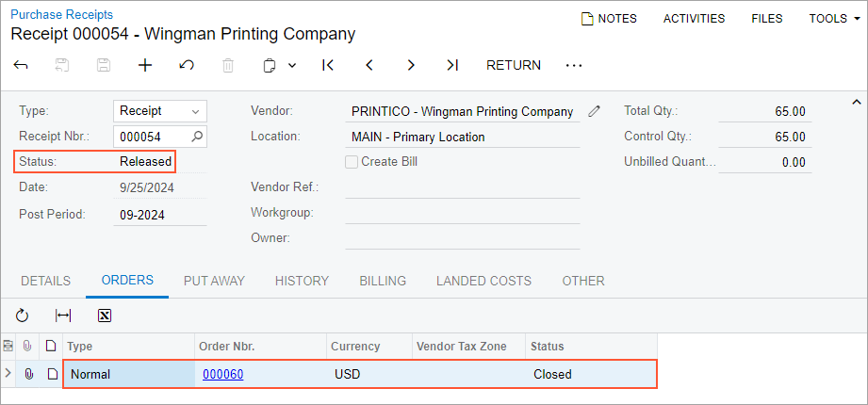Go to next record
This screenshot has height=405, width=868.
point(411,65)
